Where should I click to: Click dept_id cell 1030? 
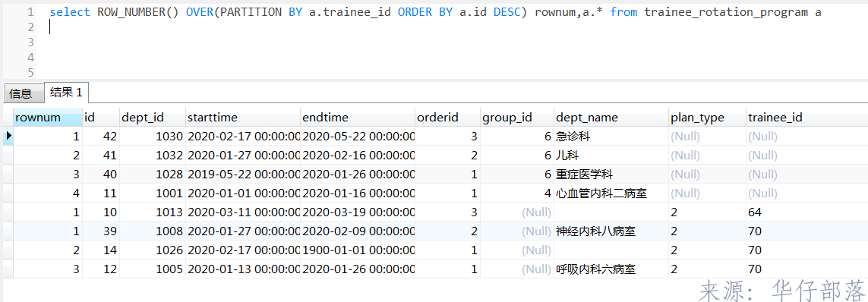[152, 137]
